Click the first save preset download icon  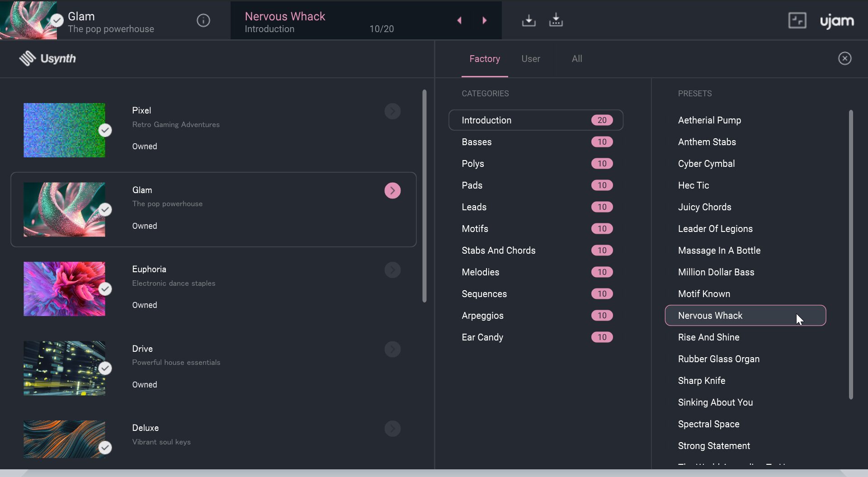(x=528, y=20)
